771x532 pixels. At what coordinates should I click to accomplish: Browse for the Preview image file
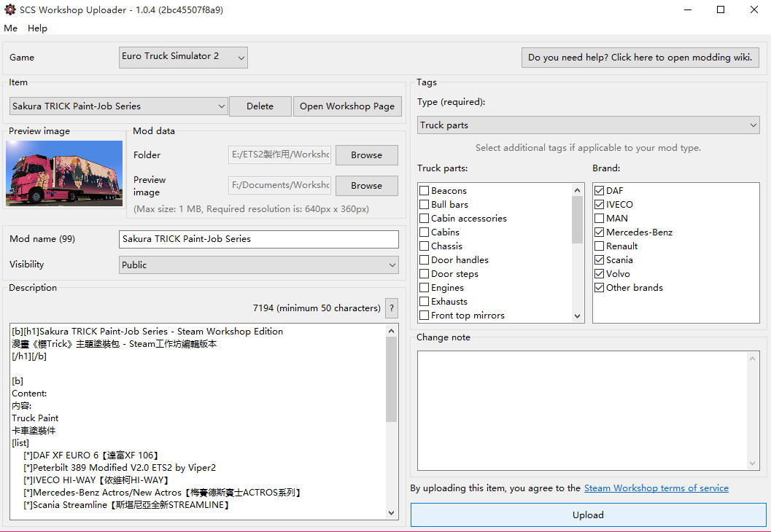click(366, 186)
